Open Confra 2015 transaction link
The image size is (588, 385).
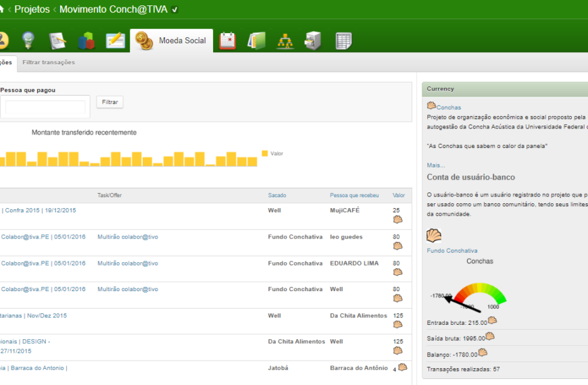41,210
